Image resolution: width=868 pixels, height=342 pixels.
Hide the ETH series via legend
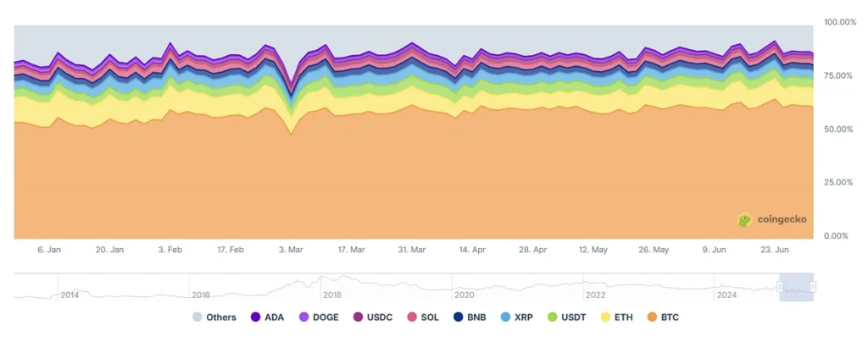point(605,317)
